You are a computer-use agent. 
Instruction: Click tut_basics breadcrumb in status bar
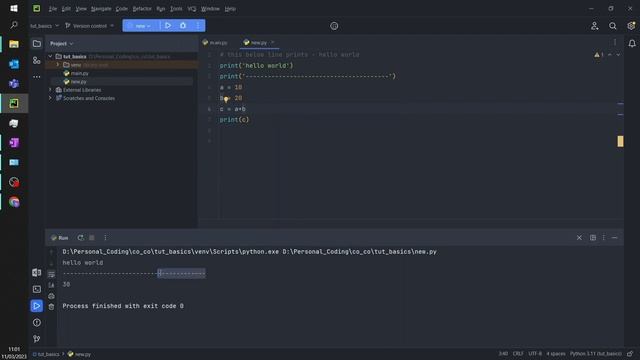46,354
